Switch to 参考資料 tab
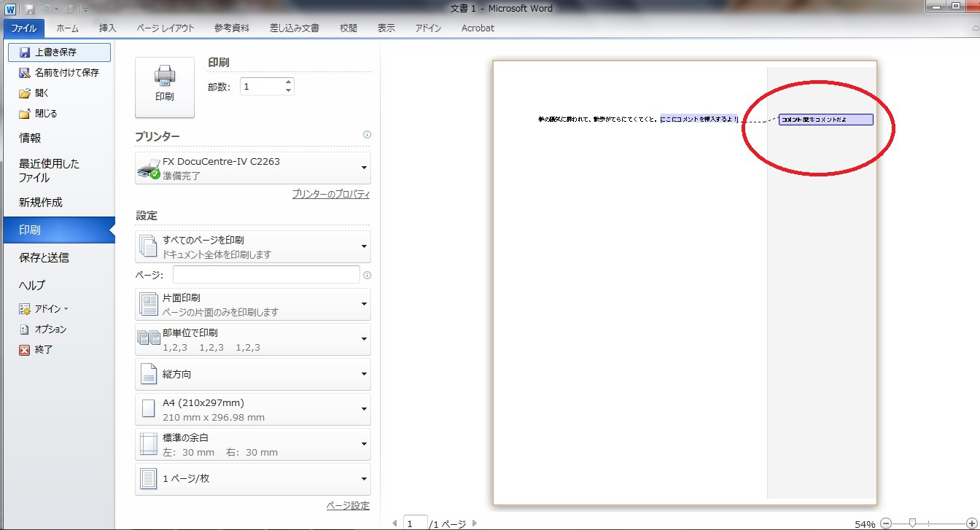 [x=232, y=28]
